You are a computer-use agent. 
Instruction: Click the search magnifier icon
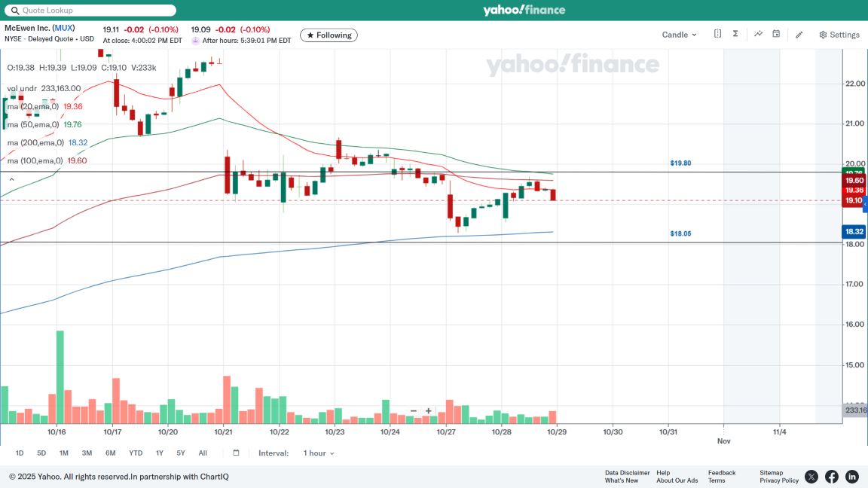[x=15, y=10]
